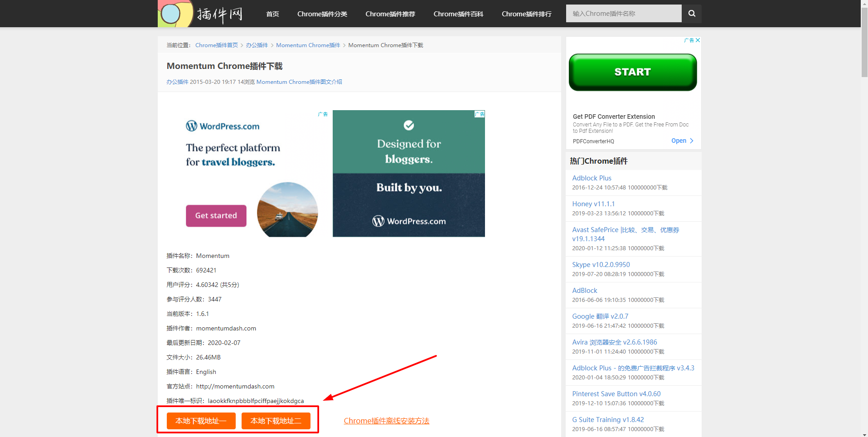
Task: Open Chrome插件排行 menu item
Action: pos(527,14)
